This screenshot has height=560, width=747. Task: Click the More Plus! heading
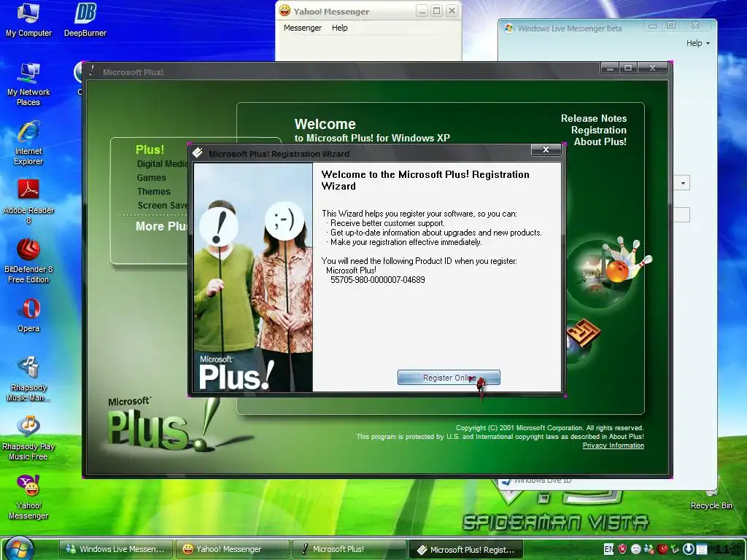click(162, 226)
